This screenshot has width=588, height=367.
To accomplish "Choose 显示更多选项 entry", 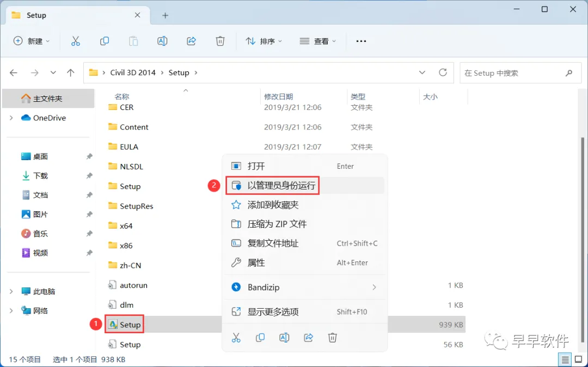I will pos(305,311).
